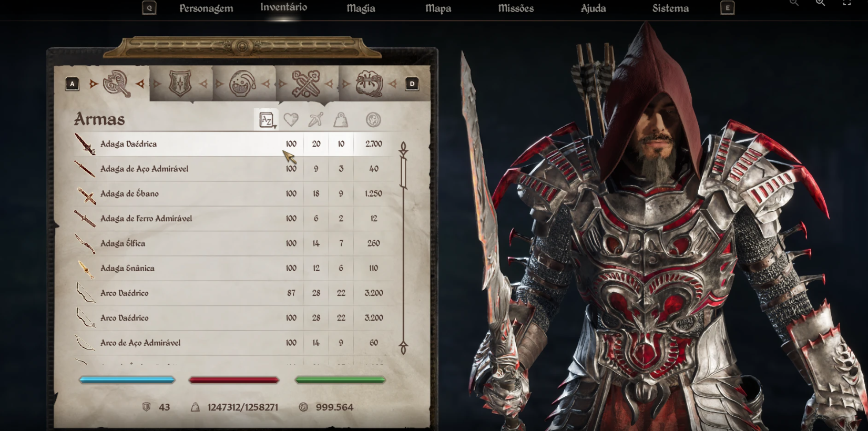Open the Personagem tab

click(x=206, y=8)
